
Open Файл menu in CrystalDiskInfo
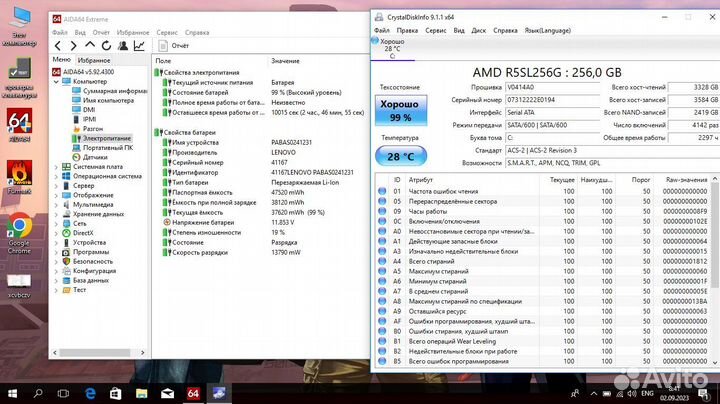click(x=382, y=30)
